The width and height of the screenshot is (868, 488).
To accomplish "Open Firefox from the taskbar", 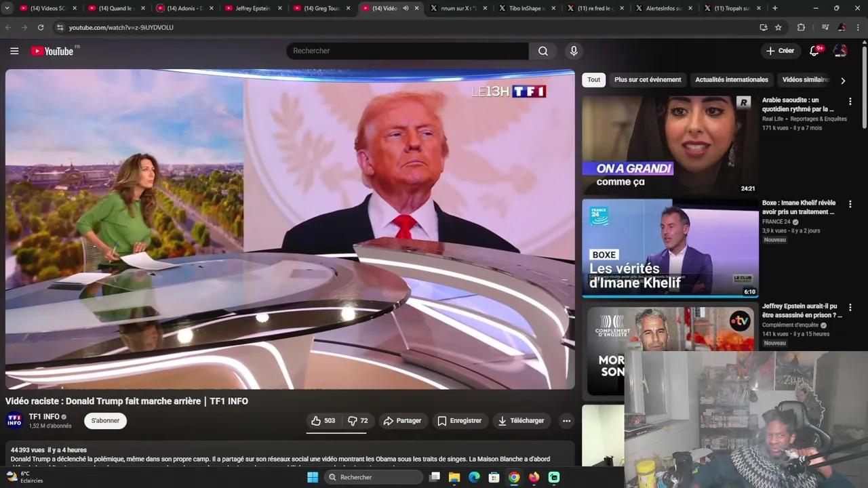I will 534,477.
